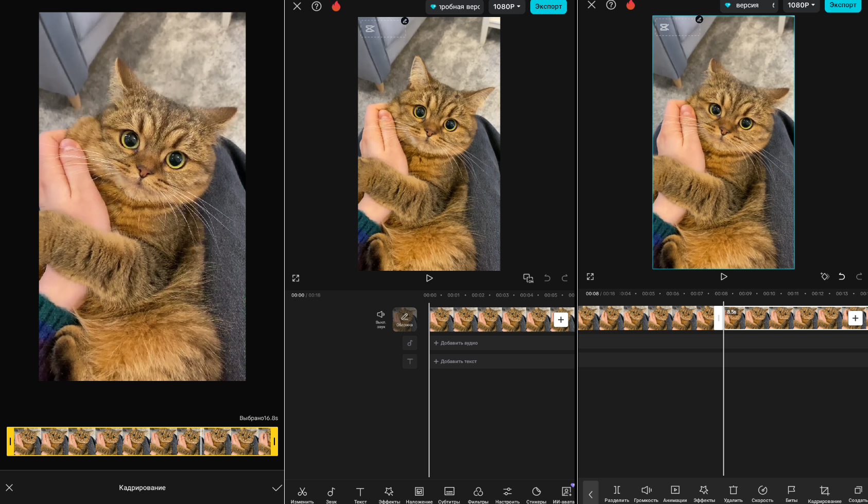This screenshot has height=504, width=868.
Task: Click the Экспорт button in middle panel
Action: [x=548, y=7]
